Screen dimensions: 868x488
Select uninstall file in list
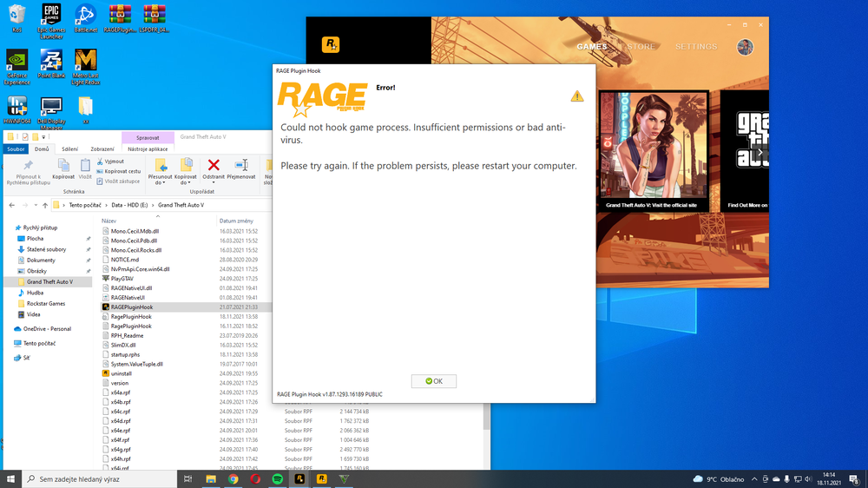point(121,373)
